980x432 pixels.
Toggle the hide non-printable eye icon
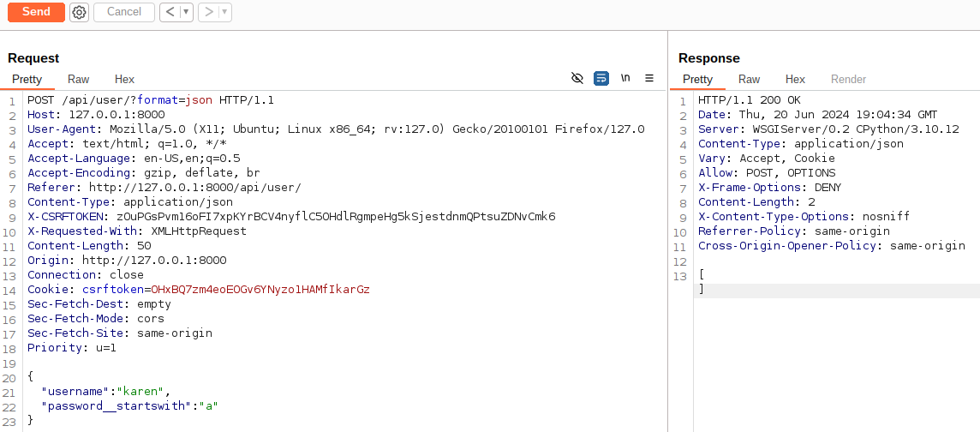577,78
